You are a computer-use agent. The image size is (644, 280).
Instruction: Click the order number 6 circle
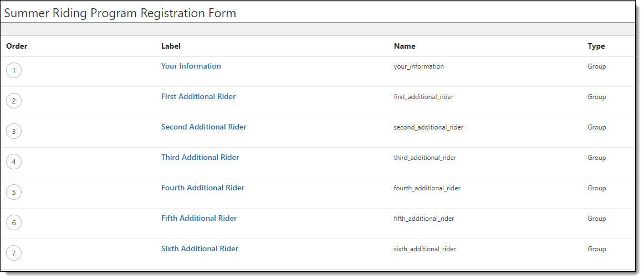click(x=13, y=222)
